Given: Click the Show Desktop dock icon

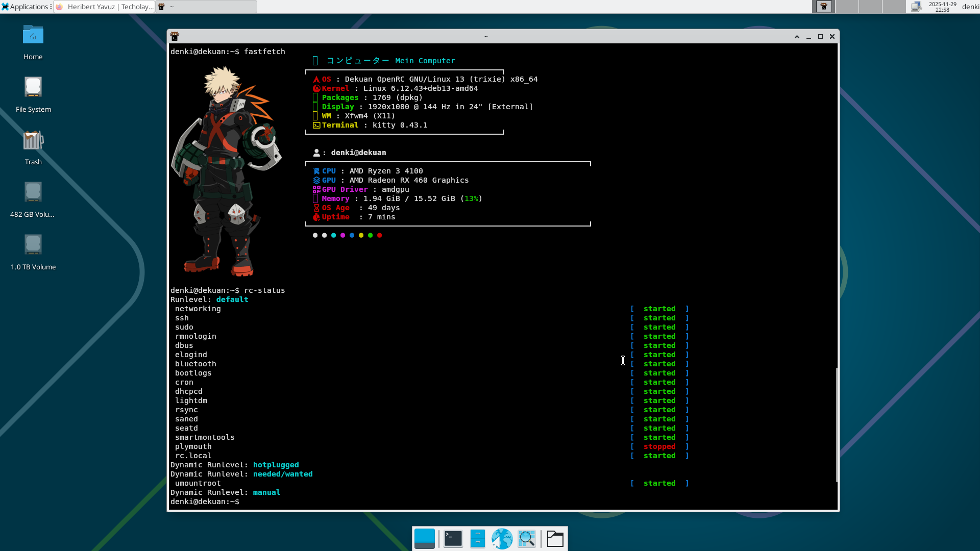Looking at the screenshot, I should (x=425, y=539).
